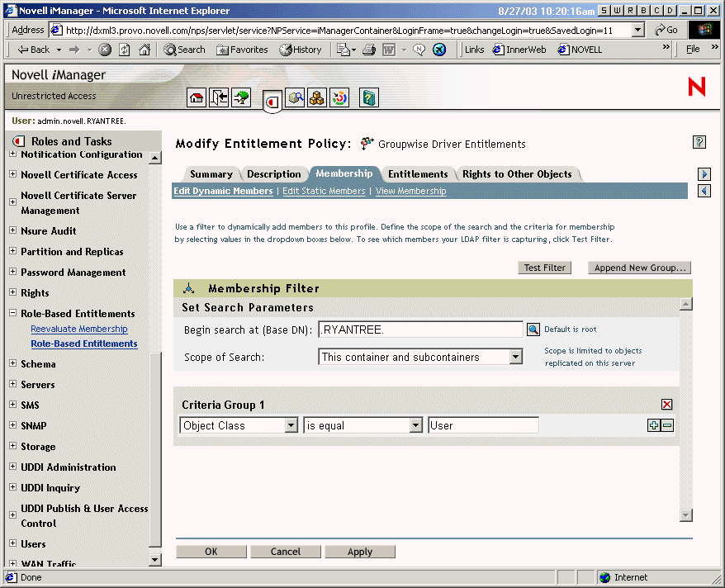The height and width of the screenshot is (588, 725).
Task: Expand the Users category in sidebar
Action: [x=12, y=543]
